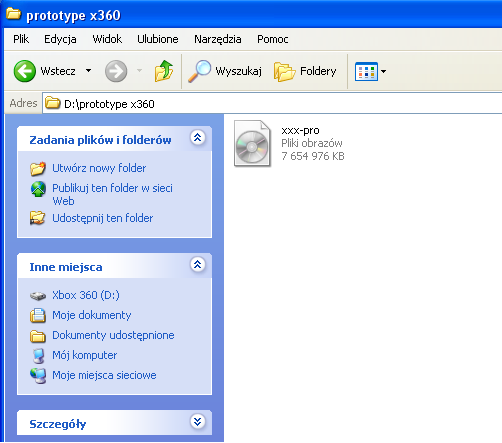Go up one folder level icon
This screenshot has width=502, height=443.
coord(164,71)
